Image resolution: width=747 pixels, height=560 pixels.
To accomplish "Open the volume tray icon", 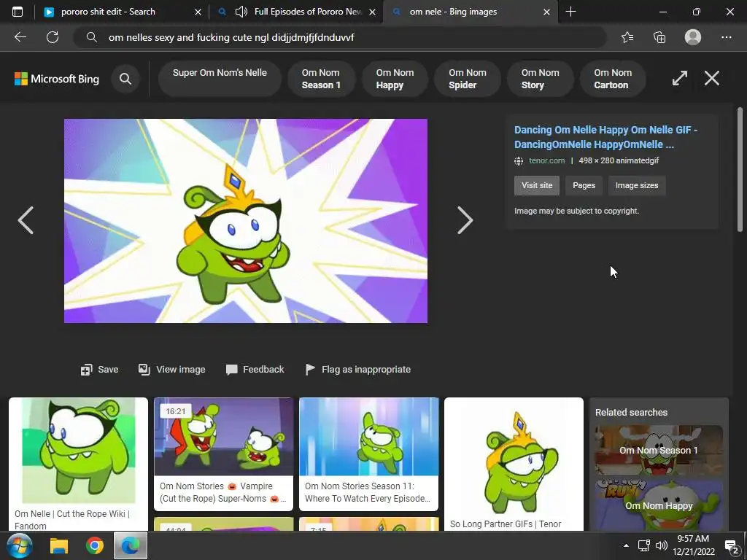I will 661,545.
